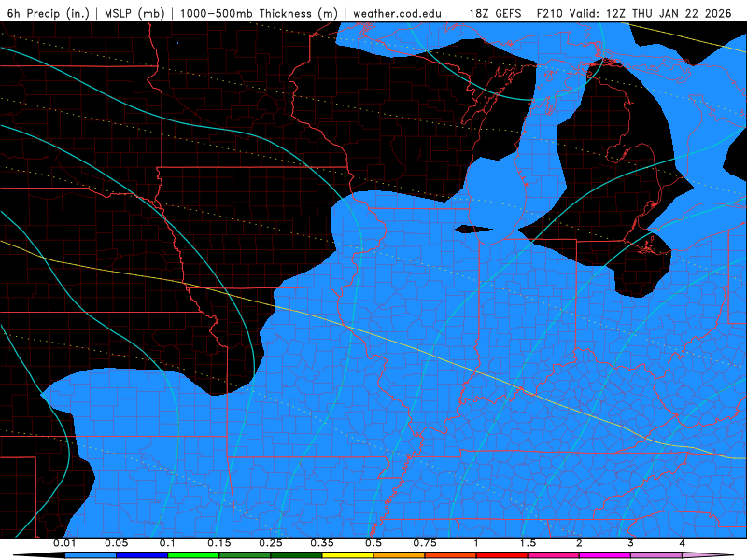Click the yellow 0.35–0.5 legend swatch
The image size is (747, 560).
click(347, 555)
